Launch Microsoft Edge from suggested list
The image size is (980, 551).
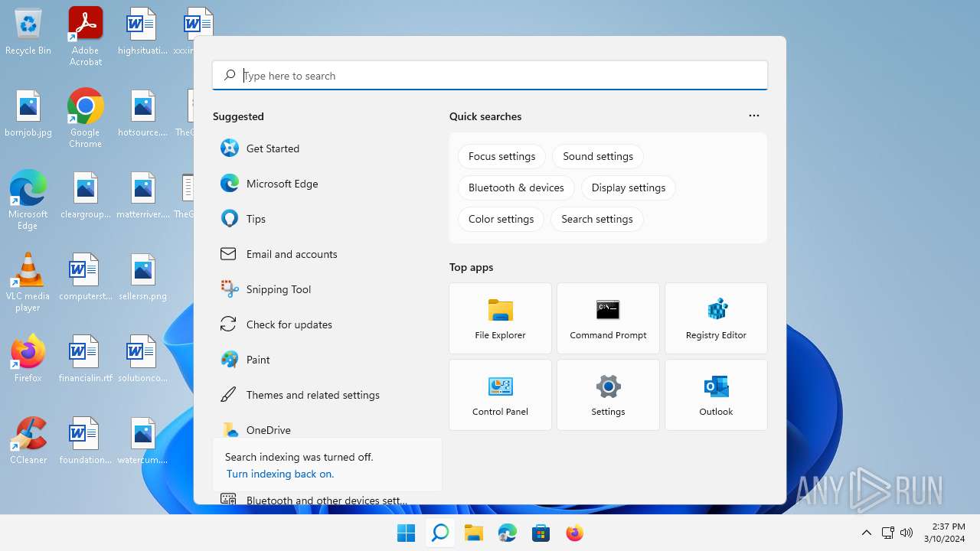tap(327, 184)
